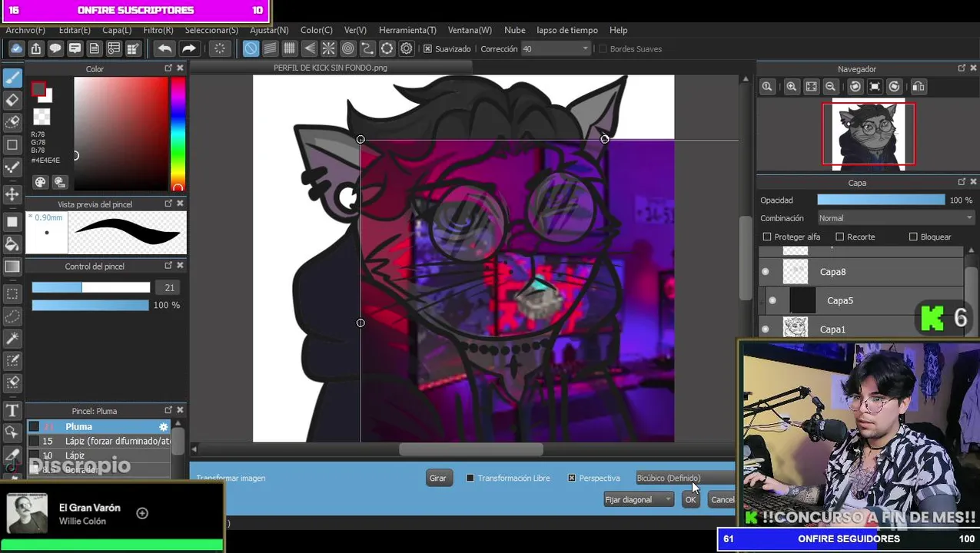Select the PERFIL DE KICK SIN FONDO.png tab

point(331,68)
